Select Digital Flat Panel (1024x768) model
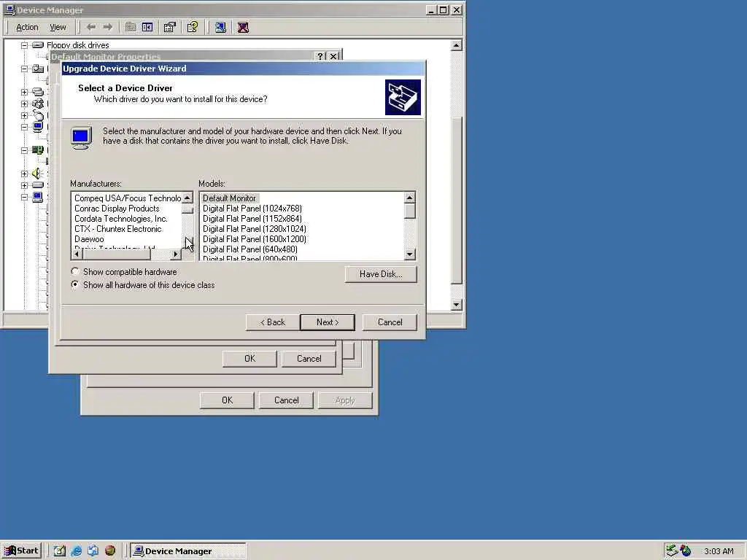 click(x=252, y=209)
